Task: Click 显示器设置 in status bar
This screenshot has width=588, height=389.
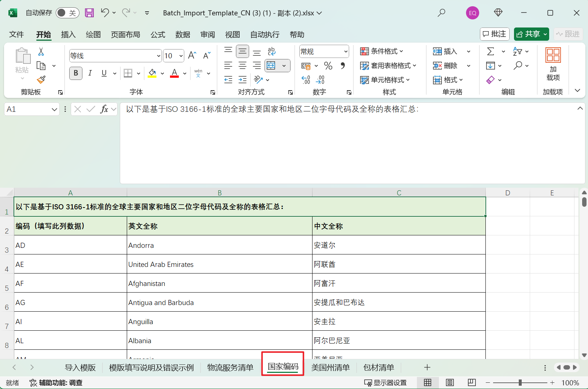Action: pos(385,383)
